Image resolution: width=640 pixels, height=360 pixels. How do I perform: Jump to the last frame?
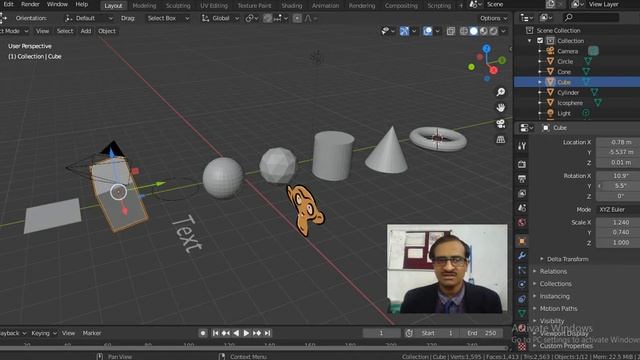[267, 333]
